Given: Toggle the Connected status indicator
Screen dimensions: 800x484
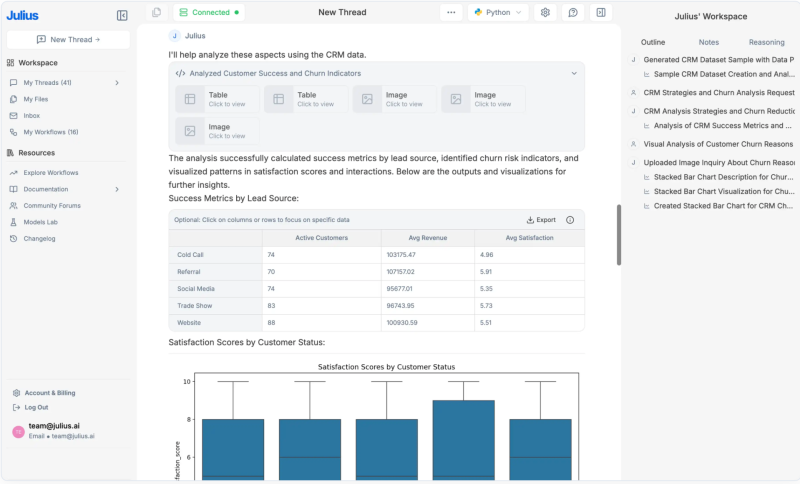Looking at the screenshot, I should pyautogui.click(x=209, y=13).
